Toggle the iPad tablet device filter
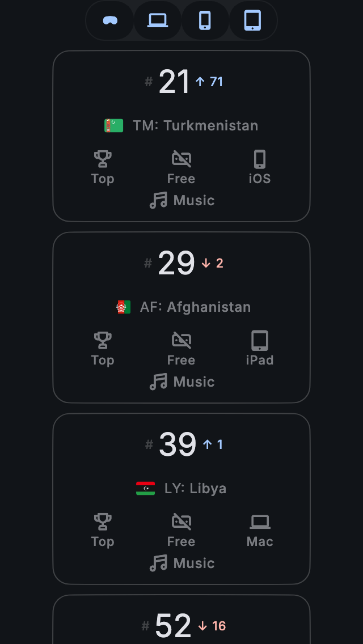The image size is (363, 644). [253, 21]
